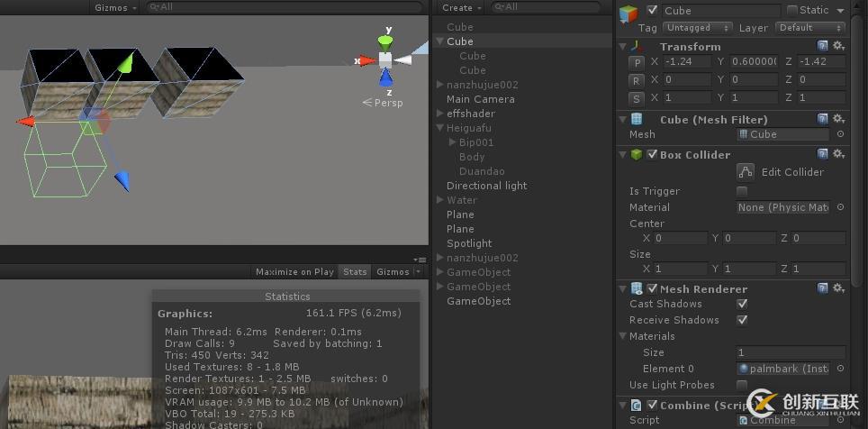The height and width of the screenshot is (429, 868).
Task: Open Game view Gizmos dropdown arrow
Action: tap(419, 271)
